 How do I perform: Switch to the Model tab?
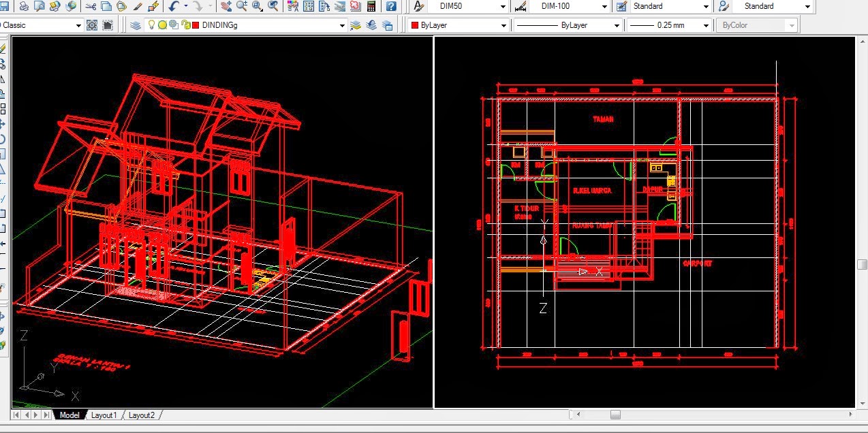click(x=69, y=415)
